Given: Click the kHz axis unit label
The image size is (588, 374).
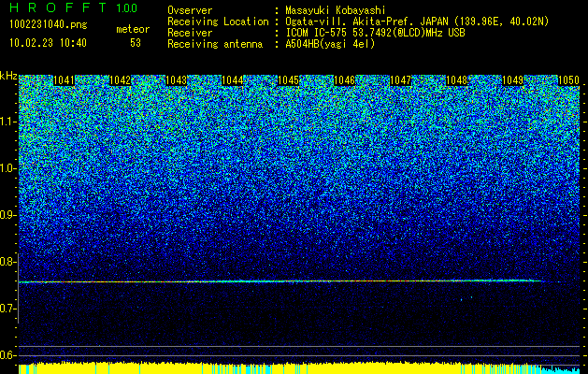Looking at the screenshot, I should [8, 76].
